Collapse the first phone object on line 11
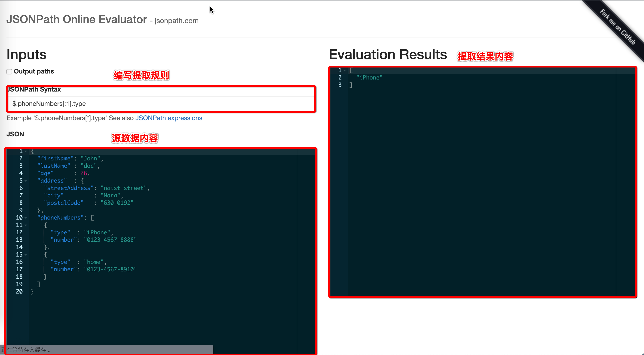 26,225
